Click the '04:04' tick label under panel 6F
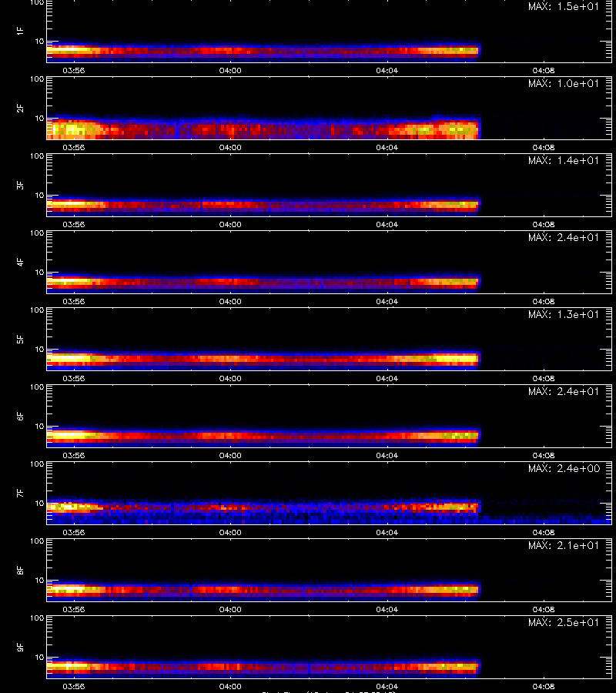Image resolution: width=616 pixels, height=693 pixels. click(387, 456)
